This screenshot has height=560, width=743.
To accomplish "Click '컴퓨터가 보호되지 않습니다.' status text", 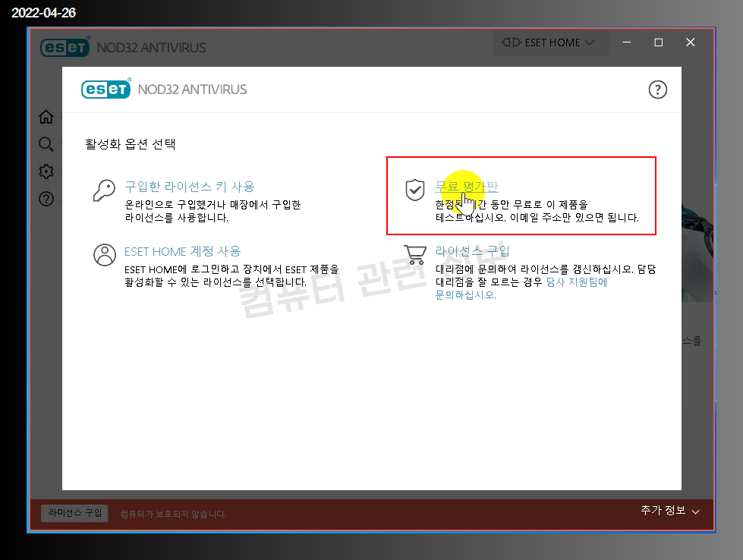I will [174, 514].
